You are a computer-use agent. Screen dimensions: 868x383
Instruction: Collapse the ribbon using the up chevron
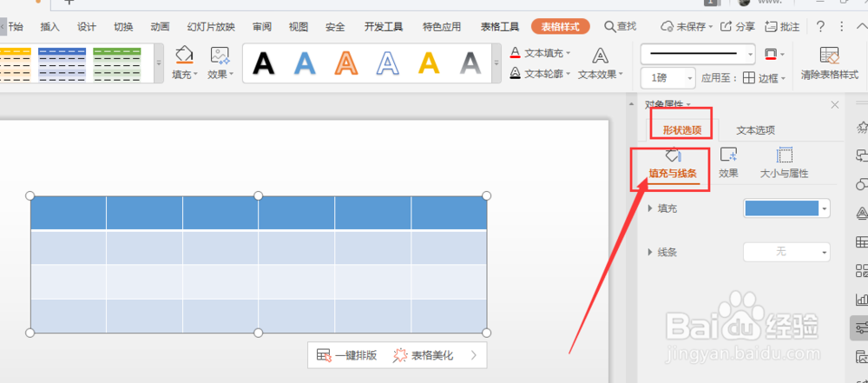(862, 26)
